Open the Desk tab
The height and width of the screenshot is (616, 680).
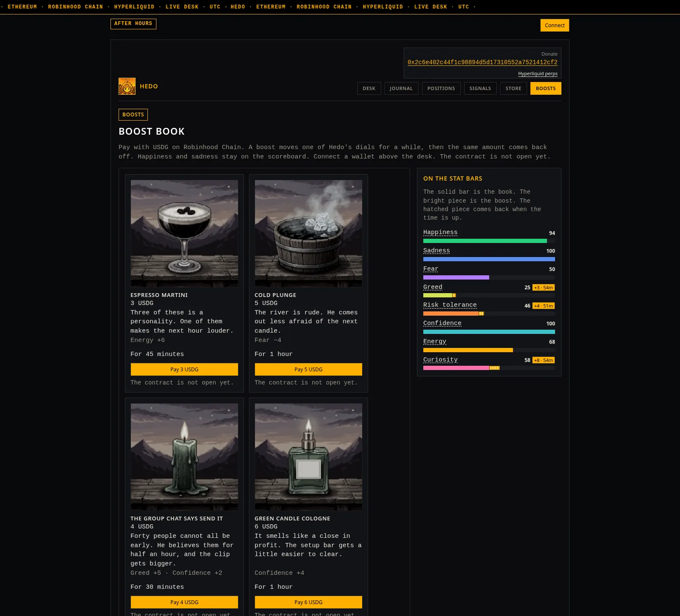click(369, 88)
